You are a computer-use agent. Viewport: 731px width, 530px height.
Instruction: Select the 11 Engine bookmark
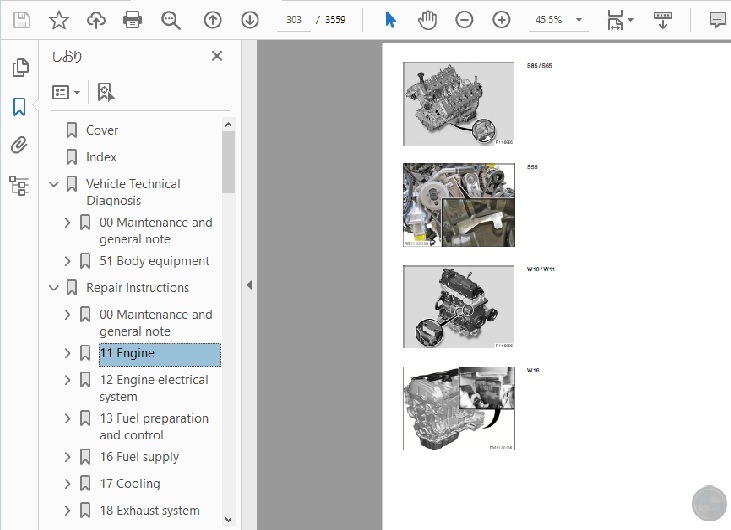pyautogui.click(x=160, y=354)
